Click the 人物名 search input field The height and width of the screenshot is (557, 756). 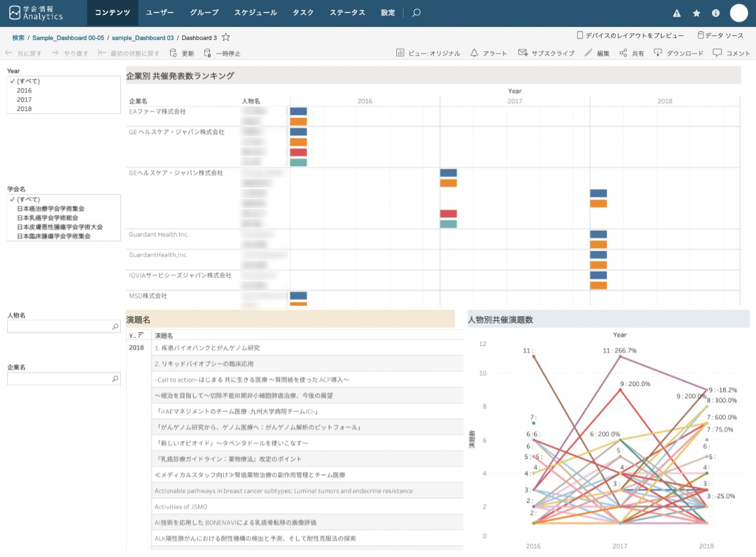[x=64, y=327]
